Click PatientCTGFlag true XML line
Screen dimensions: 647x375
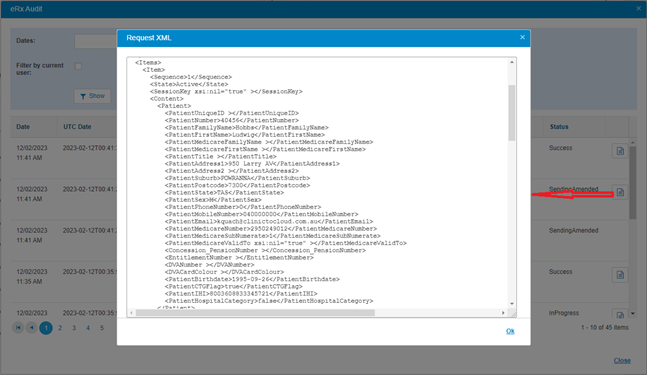pyautogui.click(x=234, y=286)
